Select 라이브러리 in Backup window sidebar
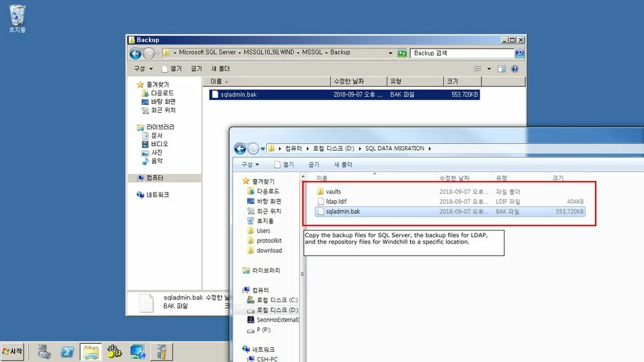 coord(155,127)
